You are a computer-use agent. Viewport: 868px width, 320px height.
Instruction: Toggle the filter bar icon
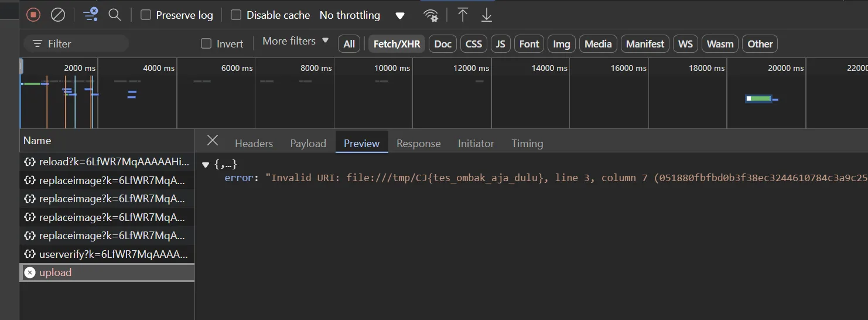pos(90,15)
